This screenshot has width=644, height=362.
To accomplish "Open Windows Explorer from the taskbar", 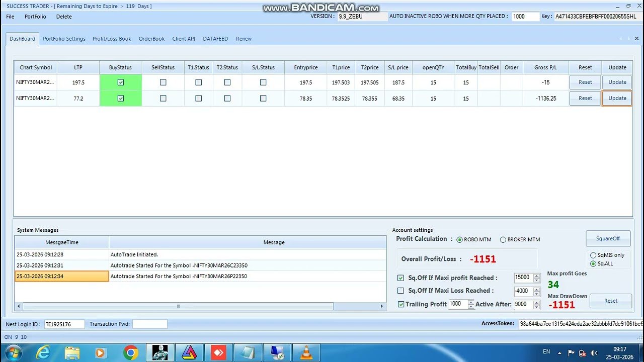I will [72, 352].
